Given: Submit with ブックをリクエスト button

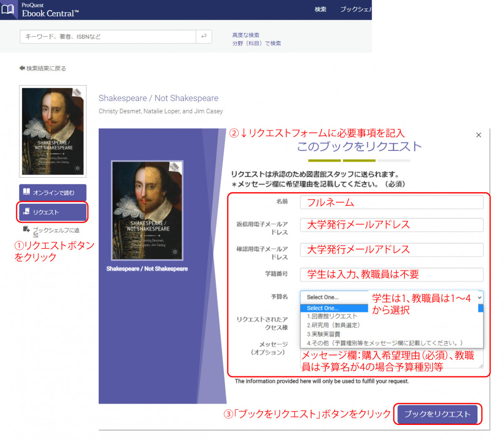Looking at the screenshot, I should point(437,414).
